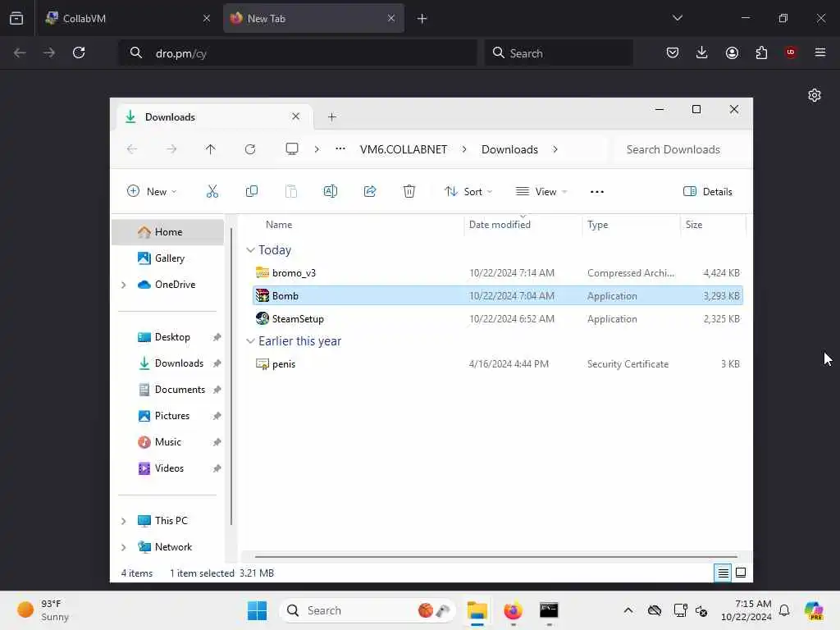Open the Firefox Extensions puzzle icon

[x=761, y=52]
